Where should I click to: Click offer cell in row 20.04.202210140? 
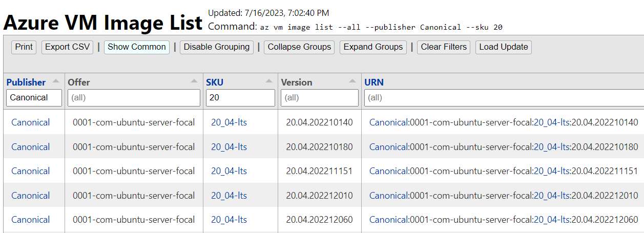[134, 122]
